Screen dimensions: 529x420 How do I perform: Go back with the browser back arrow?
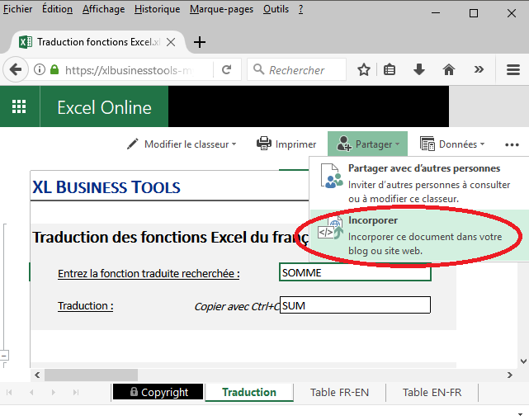click(x=15, y=70)
